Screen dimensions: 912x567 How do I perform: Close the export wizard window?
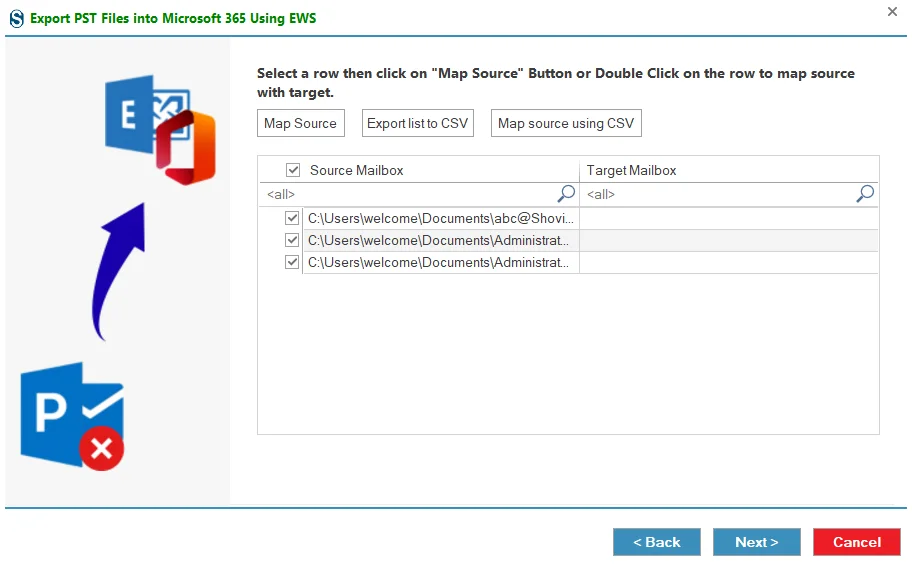(892, 11)
